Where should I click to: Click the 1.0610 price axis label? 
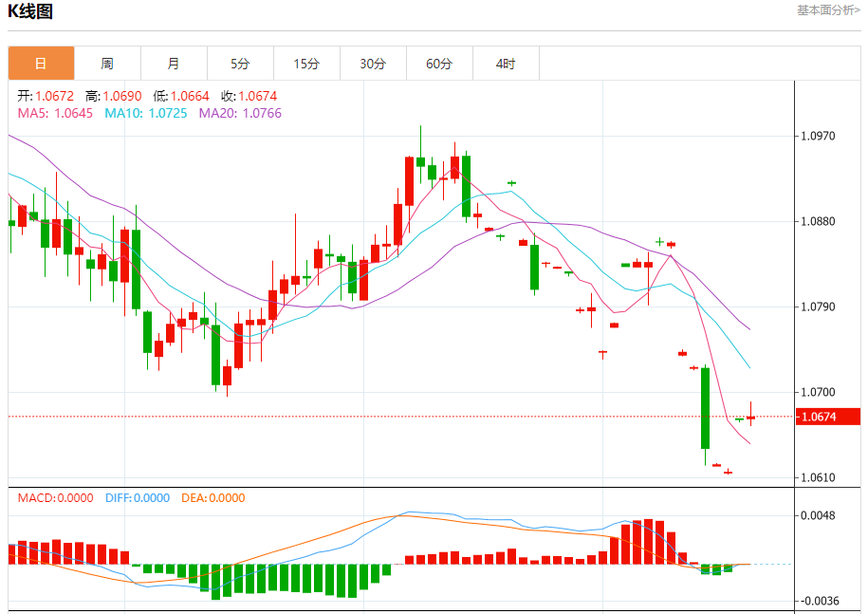[818, 477]
